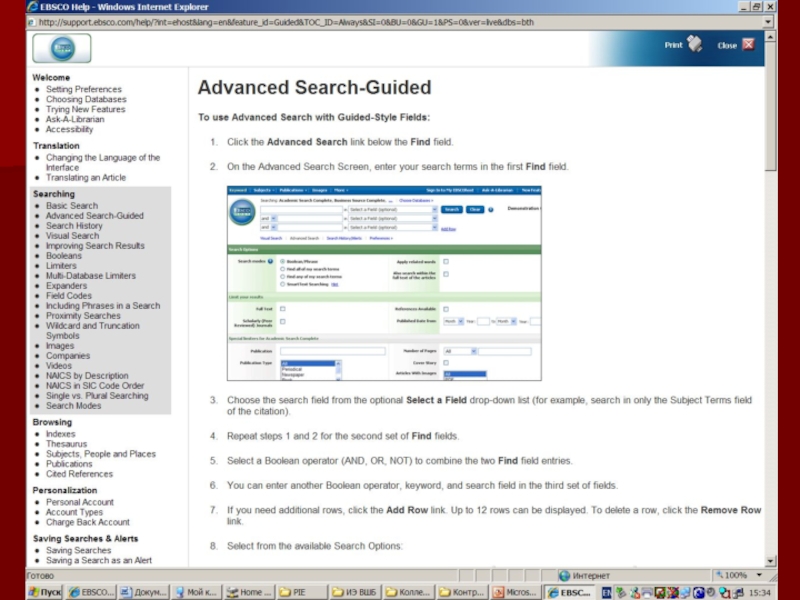Open Saving a Search as an Alert topic
Viewport: 800px width, 600px height.
[x=99, y=560]
